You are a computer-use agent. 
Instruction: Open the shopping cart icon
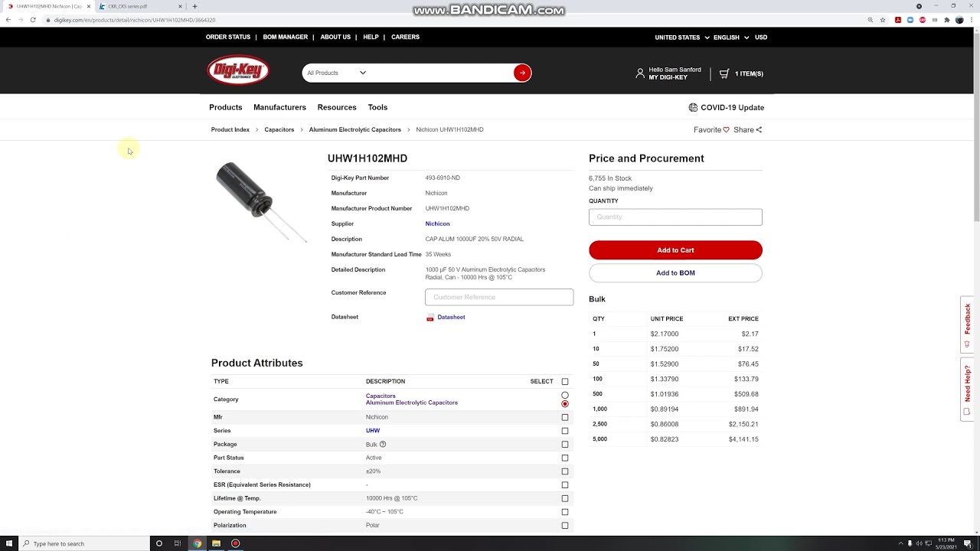[724, 73]
